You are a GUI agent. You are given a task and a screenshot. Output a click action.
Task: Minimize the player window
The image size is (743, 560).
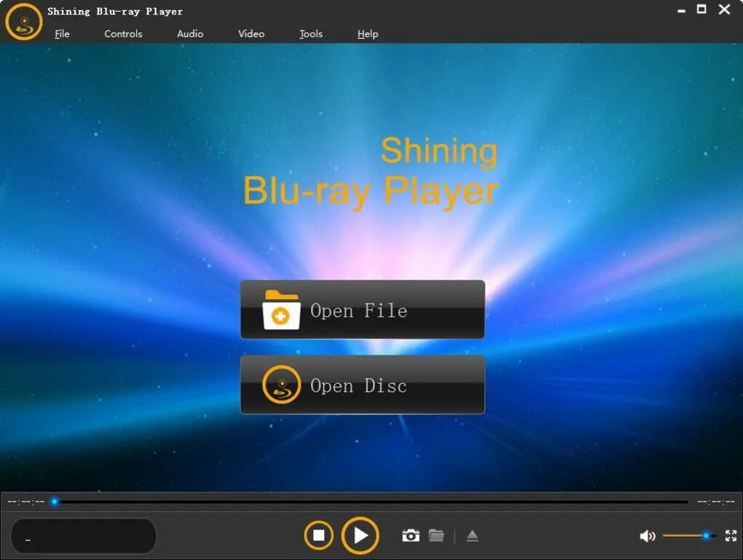[681, 10]
